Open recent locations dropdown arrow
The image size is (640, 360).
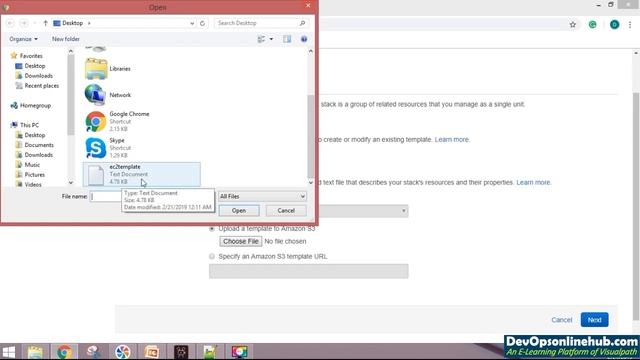point(34,23)
